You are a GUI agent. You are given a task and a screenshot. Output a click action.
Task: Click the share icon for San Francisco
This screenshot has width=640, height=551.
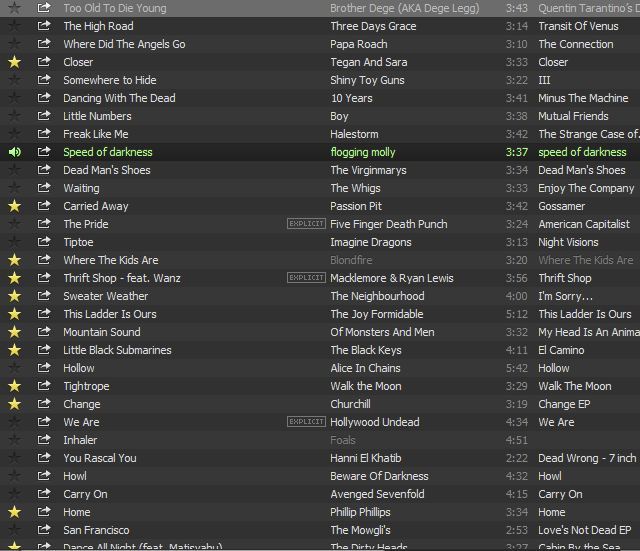pos(44,530)
